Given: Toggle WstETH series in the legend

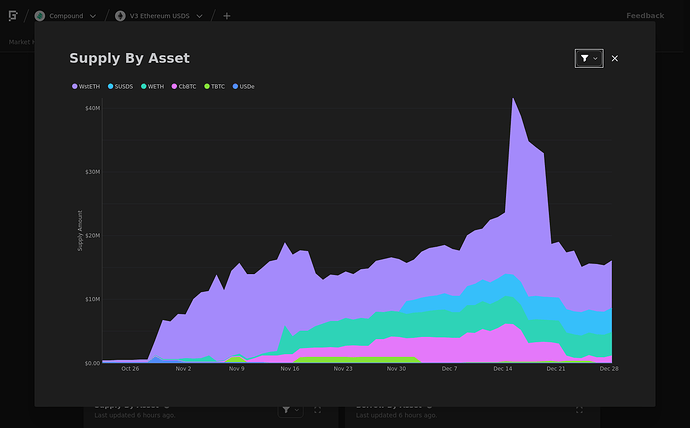Looking at the screenshot, I should [x=88, y=87].
